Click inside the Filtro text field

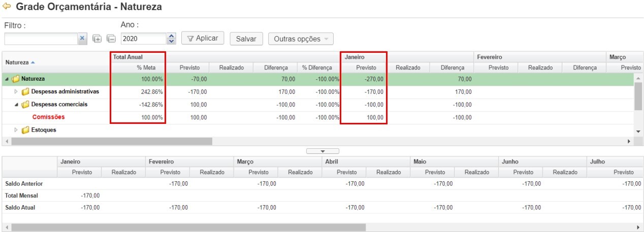tap(41, 39)
